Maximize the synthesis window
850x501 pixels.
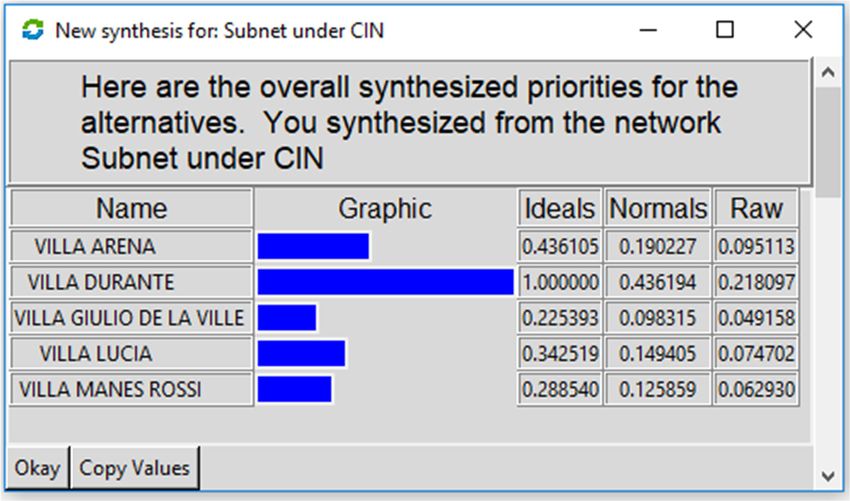pos(725,29)
